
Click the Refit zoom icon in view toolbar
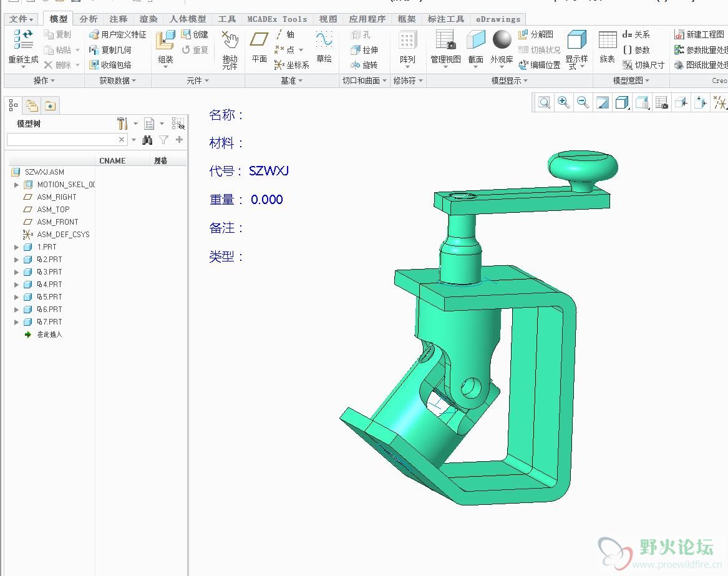pos(544,102)
